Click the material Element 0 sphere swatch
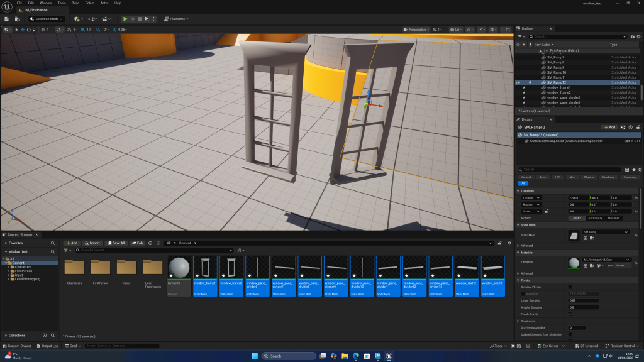Image resolution: width=644 pixels, height=362 pixels. point(574,261)
